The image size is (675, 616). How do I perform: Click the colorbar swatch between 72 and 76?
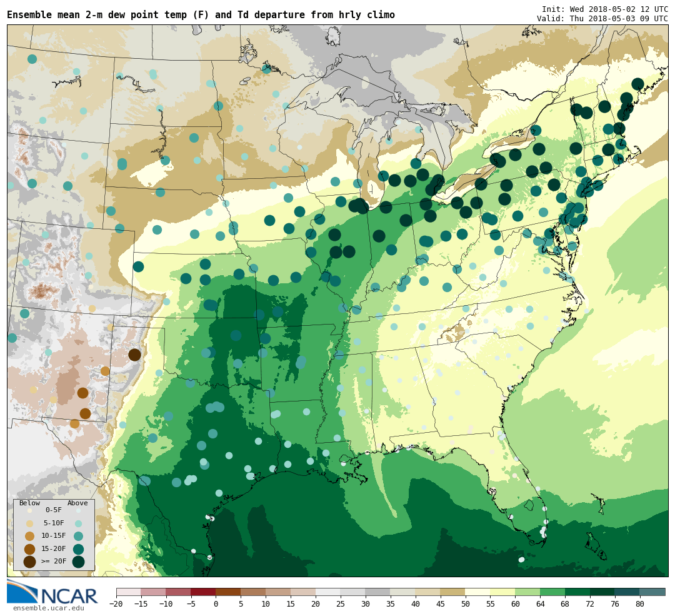[602, 592]
